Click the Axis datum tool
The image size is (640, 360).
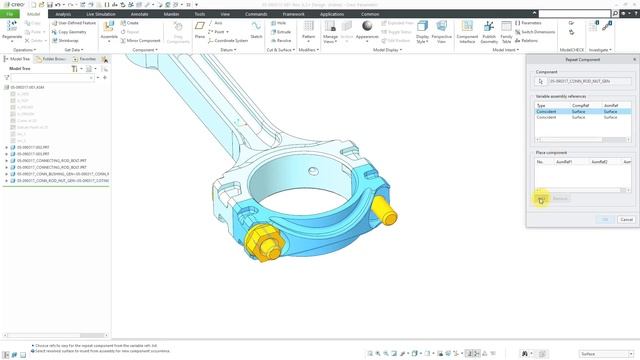[215, 23]
